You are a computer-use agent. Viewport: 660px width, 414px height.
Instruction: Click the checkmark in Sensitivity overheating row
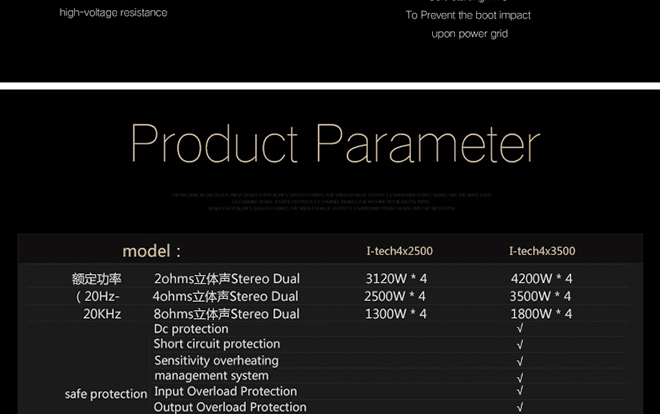tap(520, 361)
